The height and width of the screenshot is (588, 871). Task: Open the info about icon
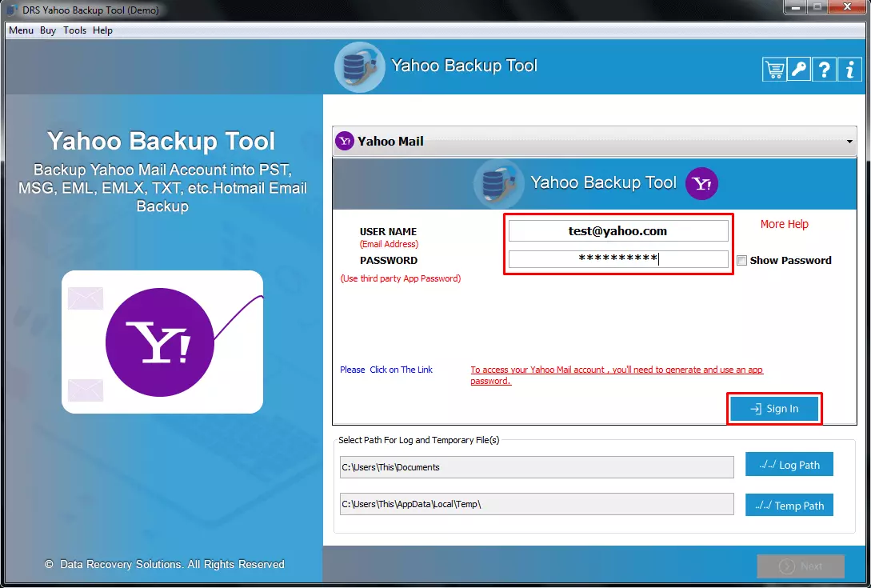coord(849,70)
